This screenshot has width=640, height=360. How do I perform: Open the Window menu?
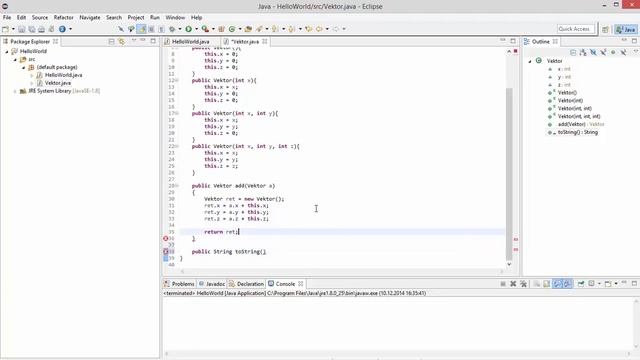click(x=175, y=18)
